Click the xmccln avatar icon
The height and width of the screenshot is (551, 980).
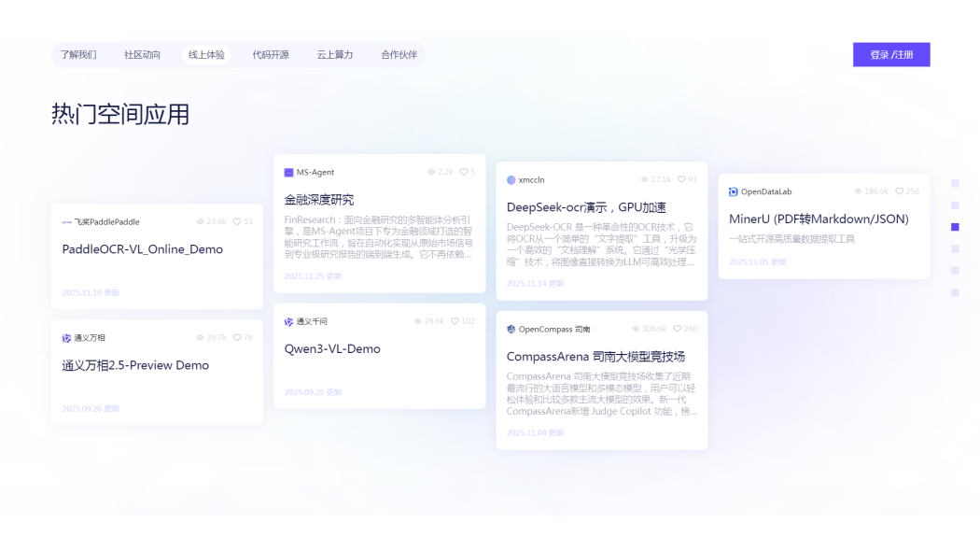coord(511,180)
